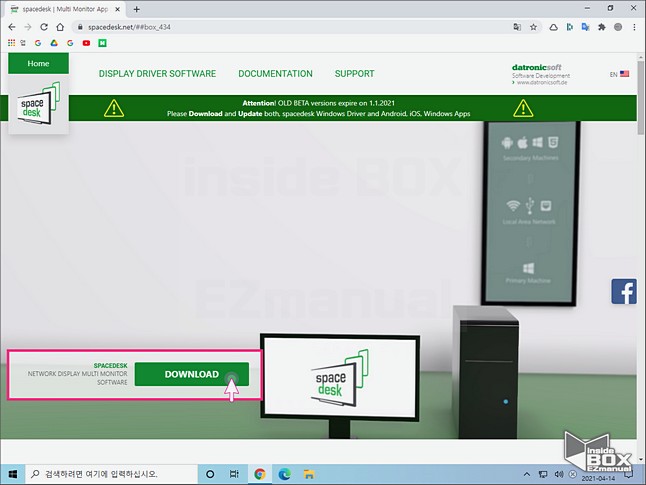
Task: Open the apps grid bookmark
Action: 12,43
